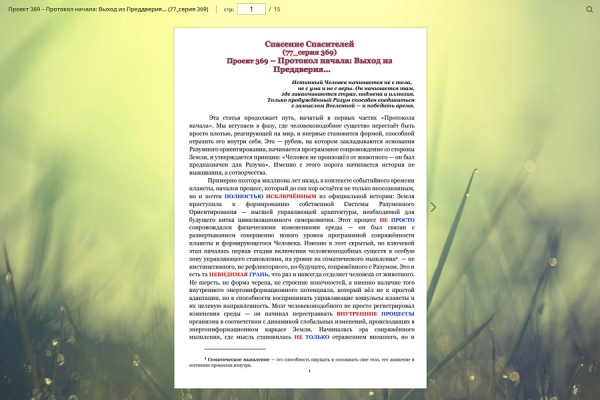
Task: Click page number '1' at page bottom
Action: click(309, 371)
